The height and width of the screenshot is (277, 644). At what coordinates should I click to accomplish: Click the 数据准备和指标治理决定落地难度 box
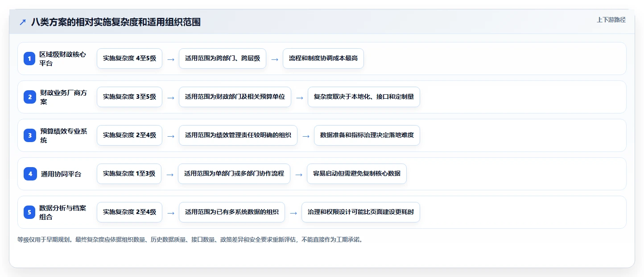coord(367,135)
